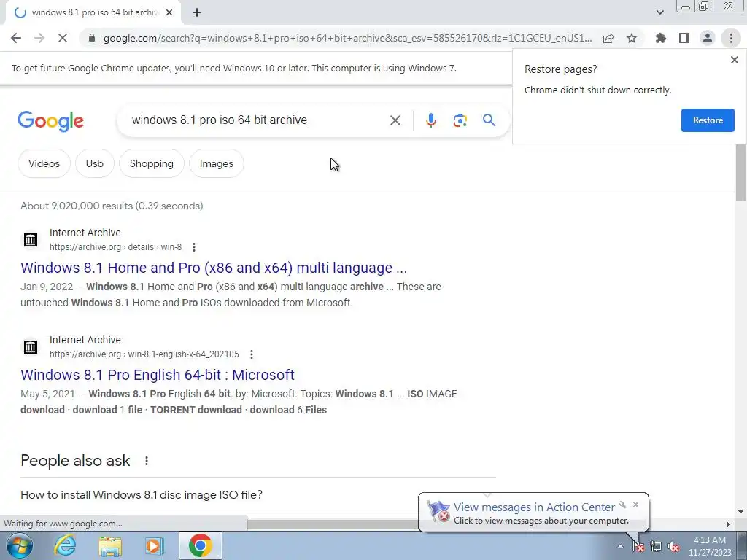This screenshot has height=560, width=747.
Task: Open the Chrome side panel icon
Action: pos(684,38)
